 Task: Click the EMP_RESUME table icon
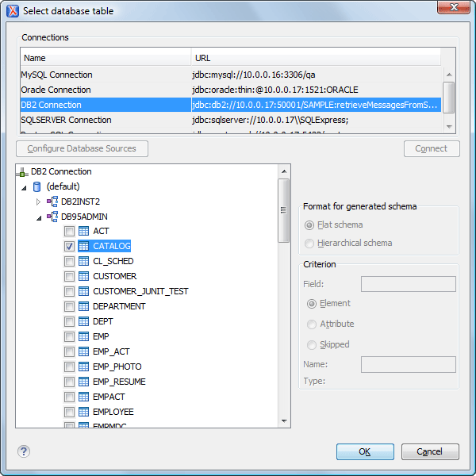(83, 382)
